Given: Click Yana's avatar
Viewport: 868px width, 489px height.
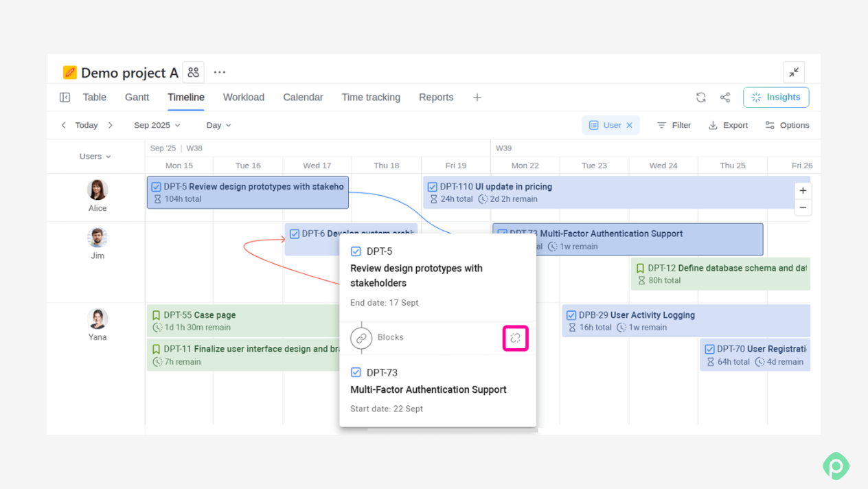Looking at the screenshot, I should coord(98,319).
